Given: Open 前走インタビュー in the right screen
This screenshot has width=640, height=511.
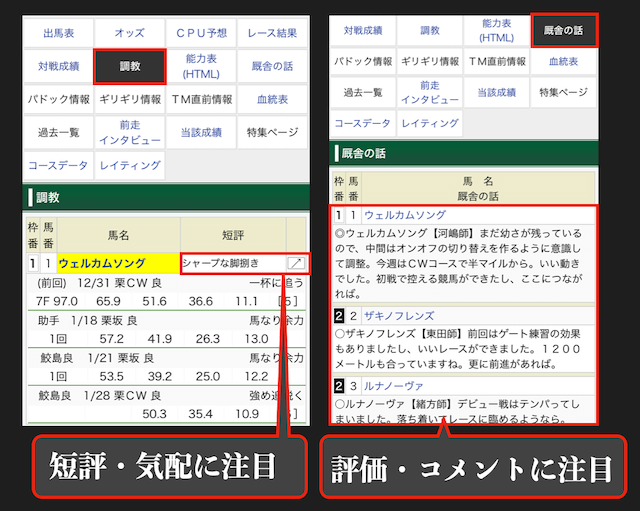Looking at the screenshot, I should pyautogui.click(x=430, y=93).
